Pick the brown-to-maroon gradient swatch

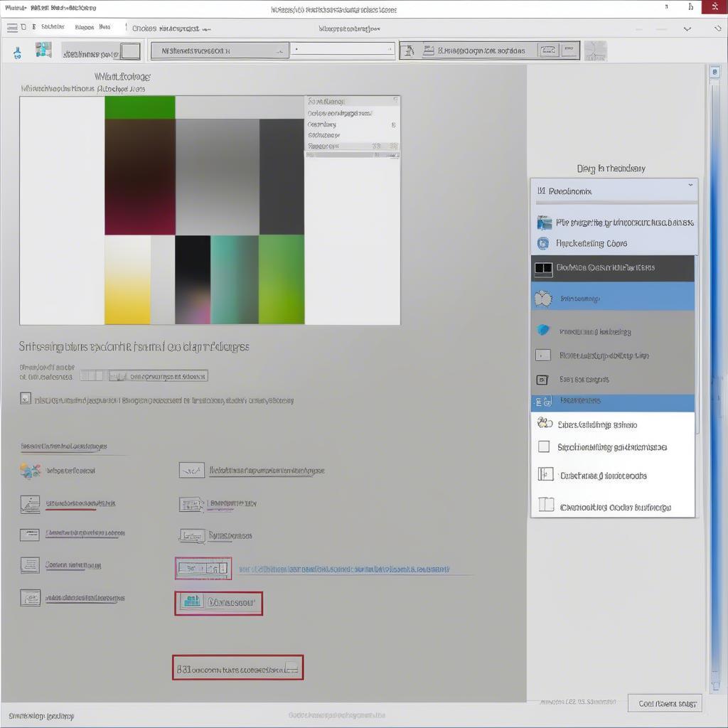click(x=140, y=177)
